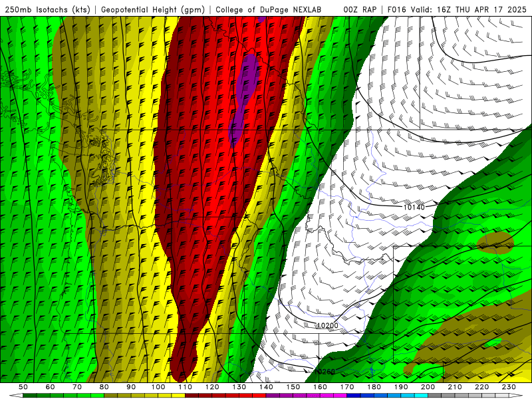Image resolution: width=532 pixels, height=399 pixels.
Task: Click the "Geopotential Height (gpm)" title text
Action: pos(153,10)
